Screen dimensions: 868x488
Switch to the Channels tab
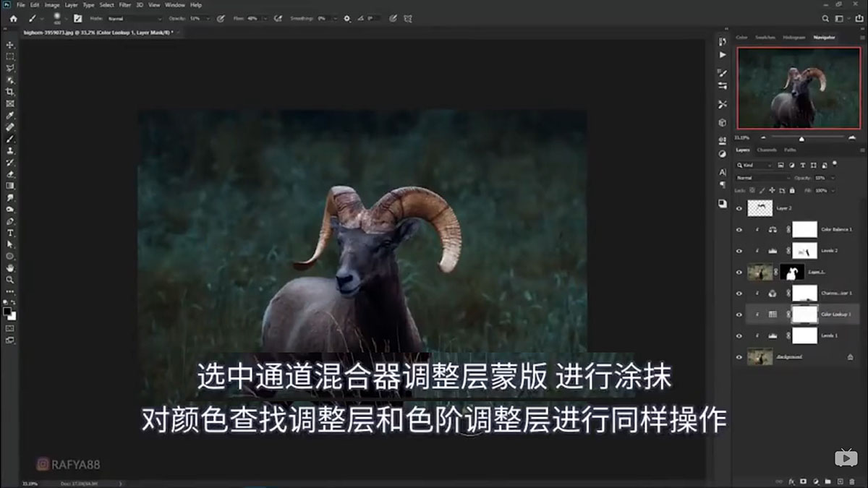765,150
